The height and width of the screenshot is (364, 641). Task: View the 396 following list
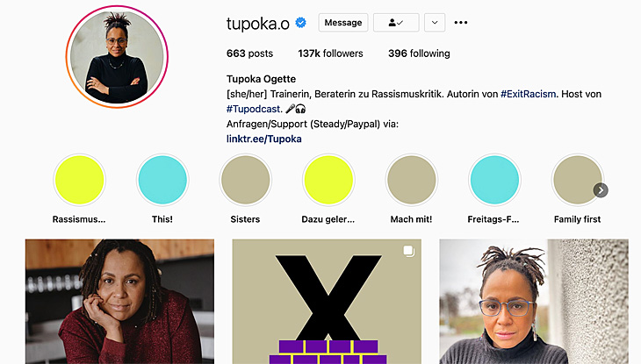[419, 54]
